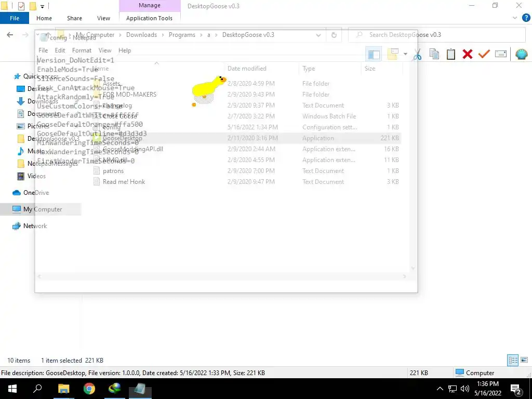Viewport: 532px width, 399px height.
Task: Open the Application Tools tab
Action: pyautogui.click(x=149, y=18)
